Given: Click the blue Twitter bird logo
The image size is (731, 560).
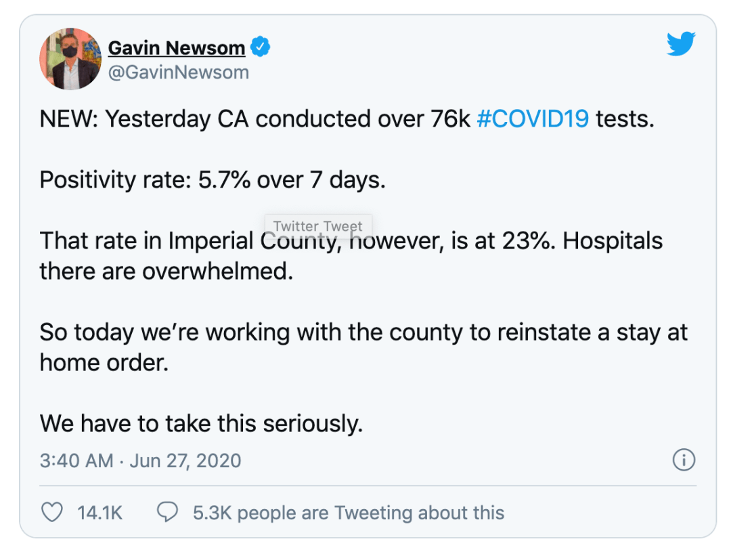Looking at the screenshot, I should click(681, 44).
